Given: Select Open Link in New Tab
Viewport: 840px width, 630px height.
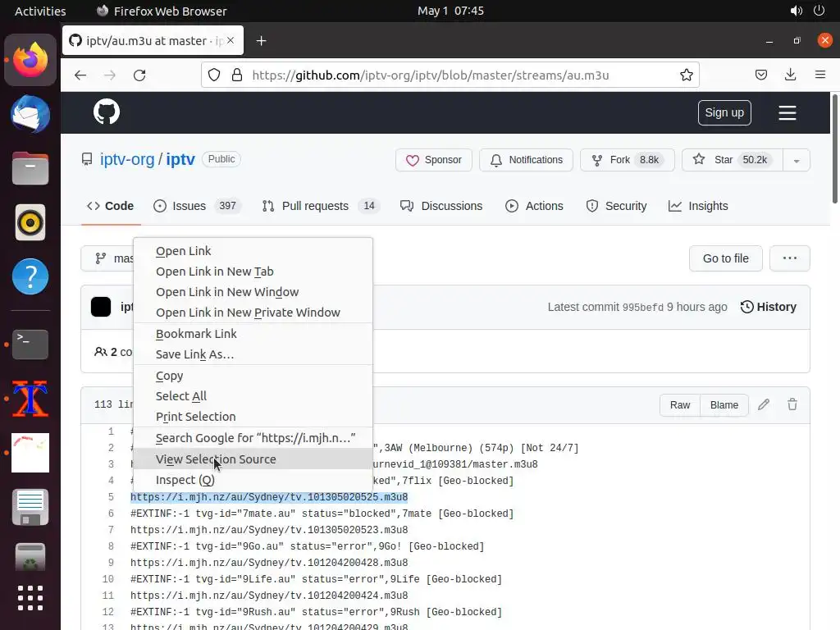Looking at the screenshot, I should point(253,272).
